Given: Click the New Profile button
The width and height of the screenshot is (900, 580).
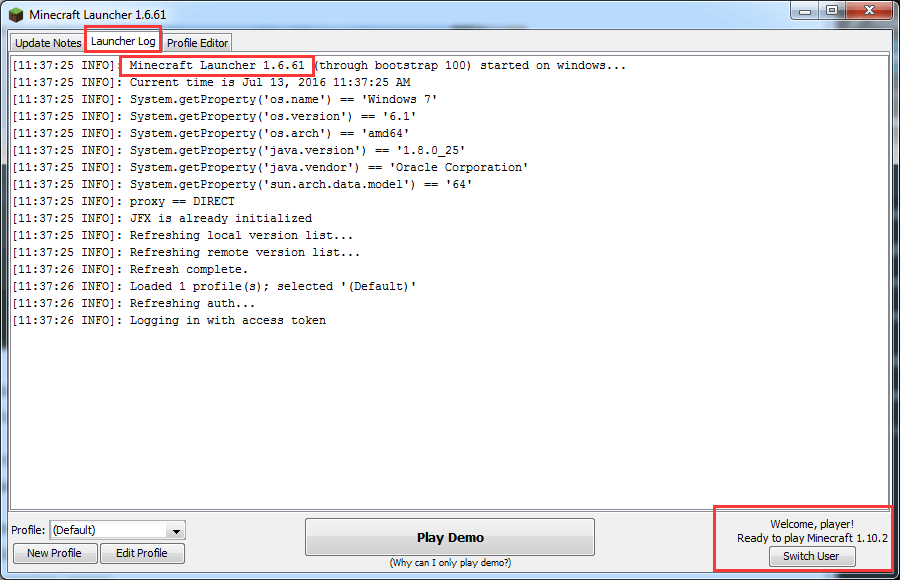Looking at the screenshot, I should (55, 553).
